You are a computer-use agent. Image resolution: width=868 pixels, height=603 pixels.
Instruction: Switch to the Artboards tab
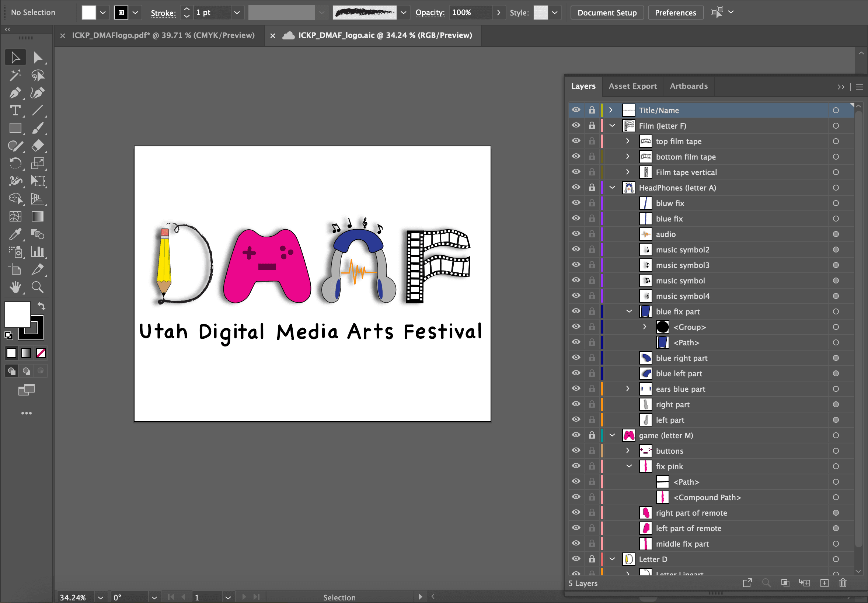(x=689, y=86)
